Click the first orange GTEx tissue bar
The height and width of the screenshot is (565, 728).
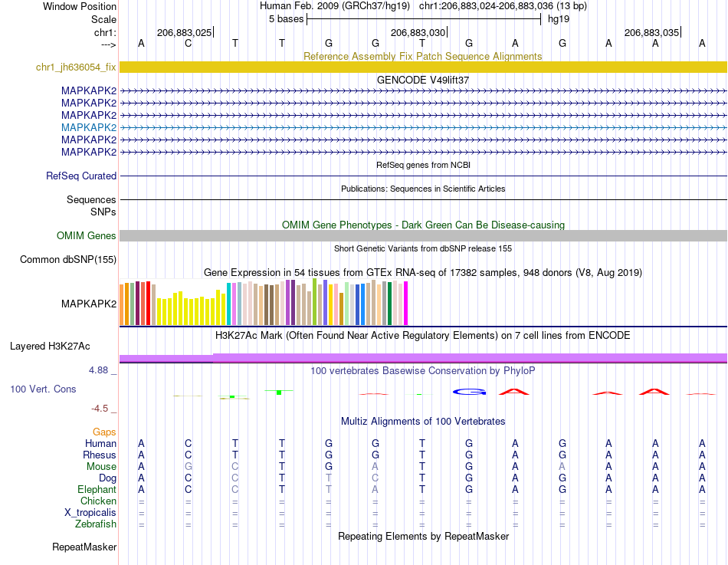click(x=122, y=304)
